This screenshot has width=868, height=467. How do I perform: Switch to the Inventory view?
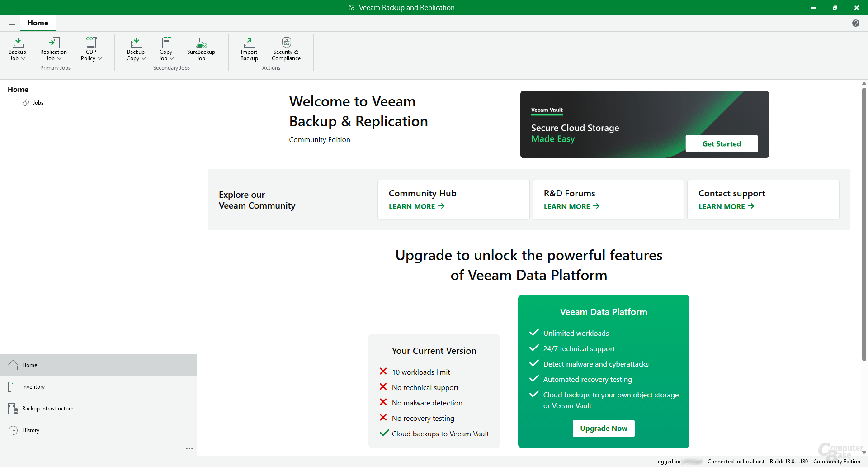click(33, 387)
